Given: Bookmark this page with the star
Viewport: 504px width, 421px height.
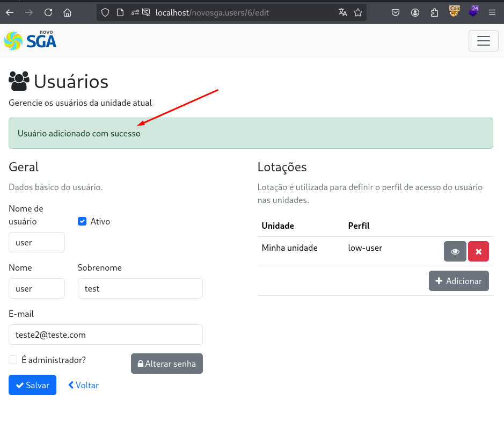Looking at the screenshot, I should point(357,12).
